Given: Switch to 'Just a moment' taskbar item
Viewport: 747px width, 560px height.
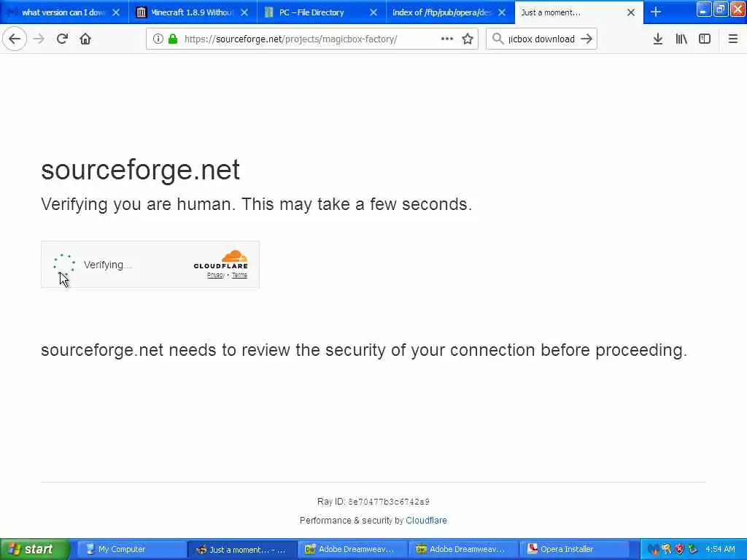Looking at the screenshot, I should (x=242, y=550).
